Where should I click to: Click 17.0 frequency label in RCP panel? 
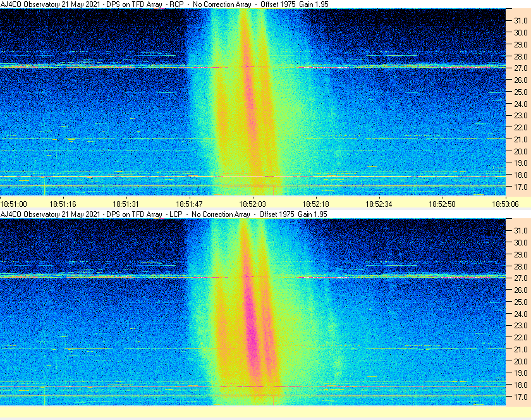pyautogui.click(x=521, y=187)
